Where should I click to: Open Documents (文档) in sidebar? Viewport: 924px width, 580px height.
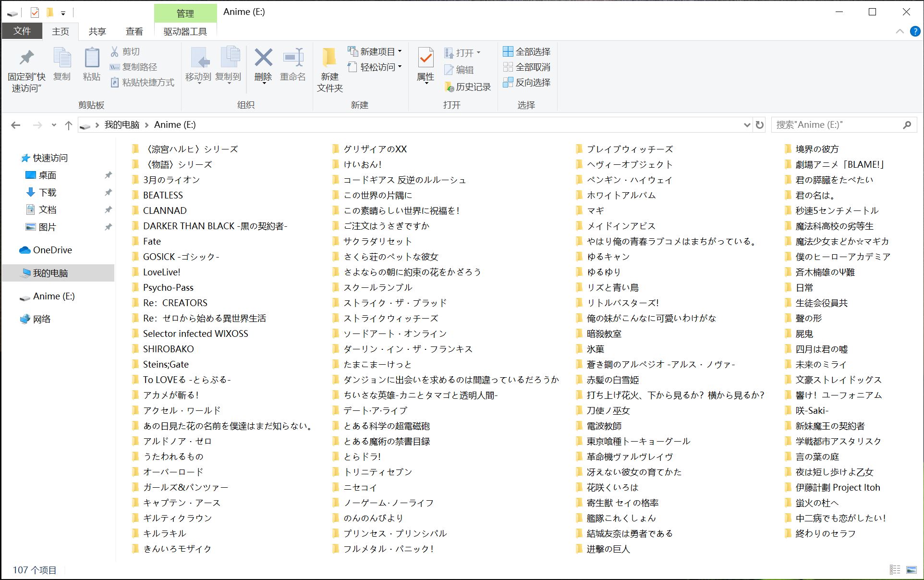[41, 210]
